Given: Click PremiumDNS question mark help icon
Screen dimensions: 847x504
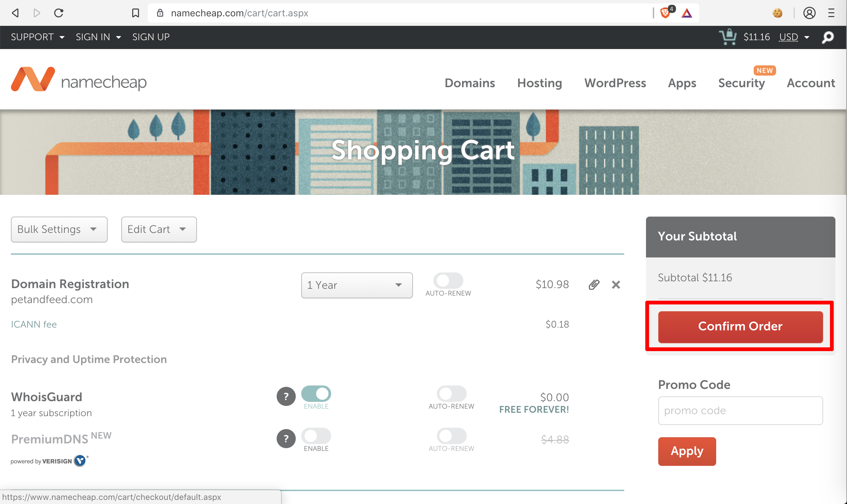Looking at the screenshot, I should [x=286, y=439].
